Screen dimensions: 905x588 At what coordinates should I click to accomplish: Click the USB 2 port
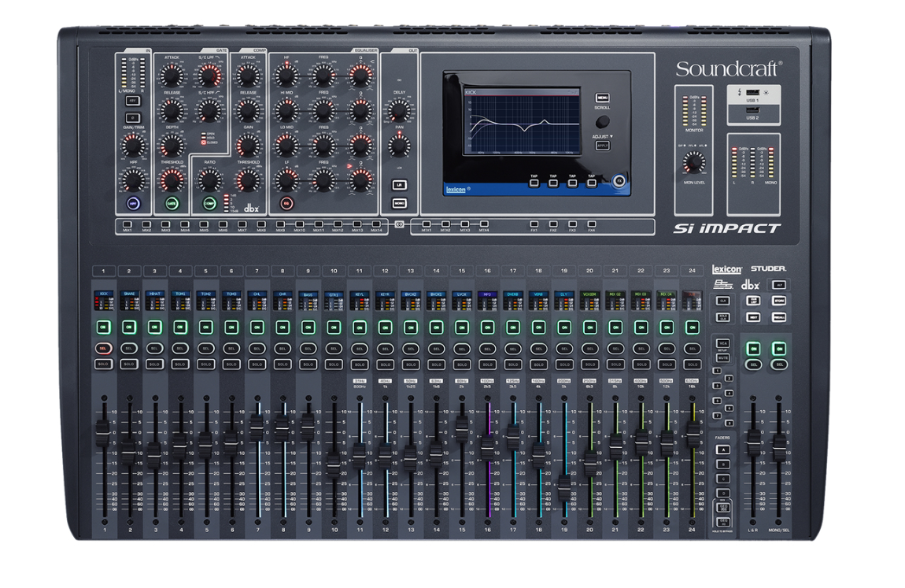coord(752,110)
